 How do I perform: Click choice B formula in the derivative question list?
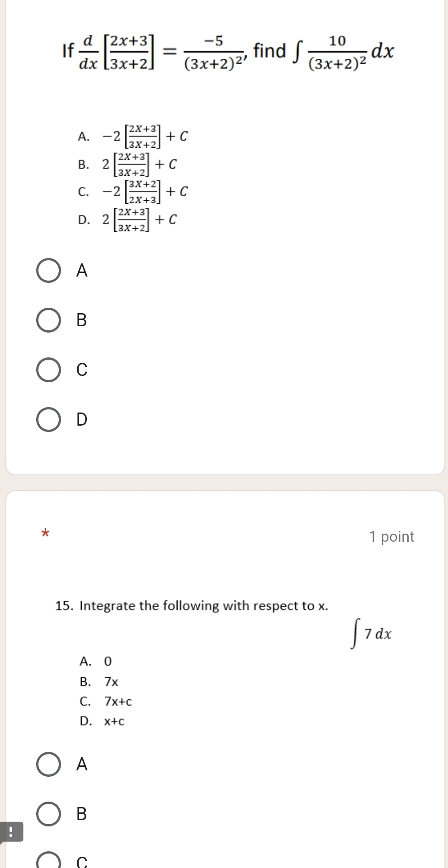(x=139, y=164)
